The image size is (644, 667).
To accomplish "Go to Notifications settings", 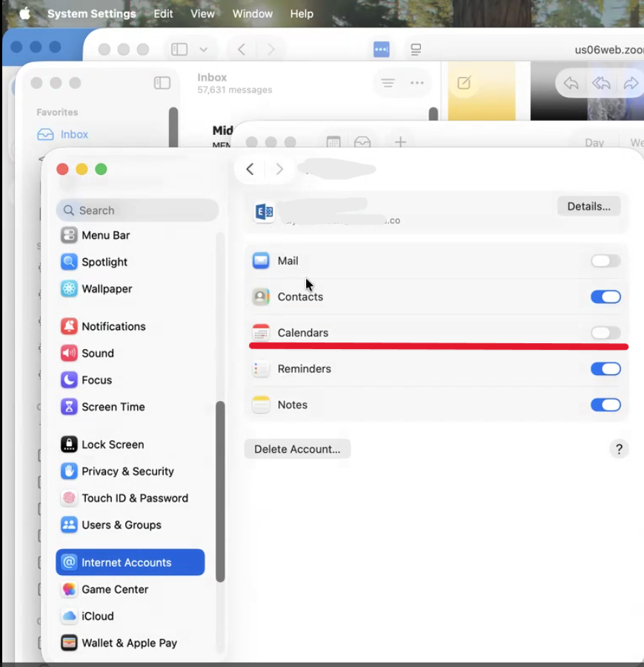I will click(130, 326).
